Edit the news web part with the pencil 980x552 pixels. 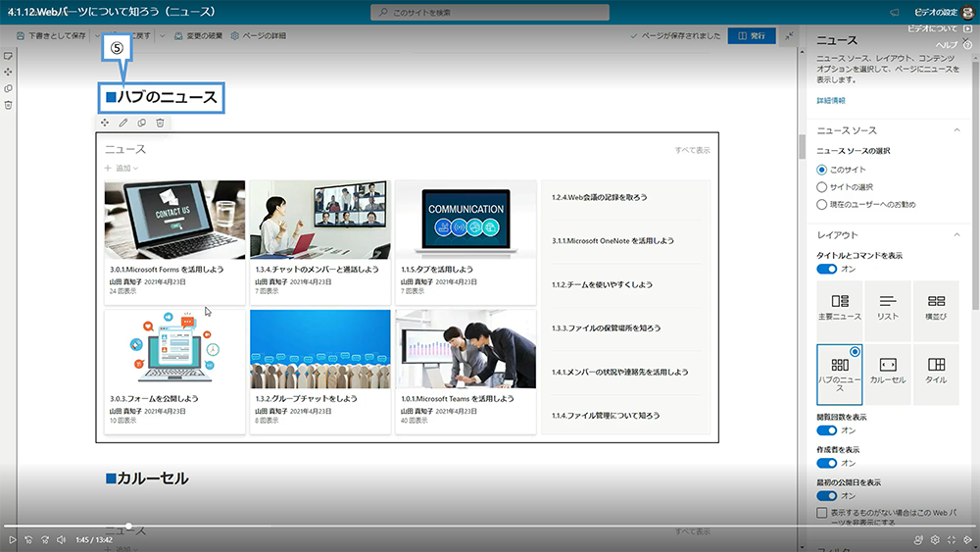(123, 123)
